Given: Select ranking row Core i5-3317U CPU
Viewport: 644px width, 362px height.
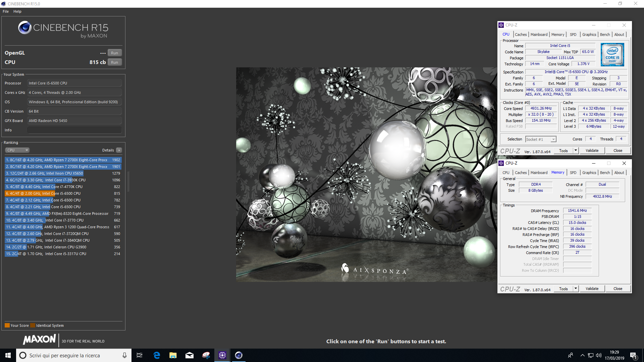Looking at the screenshot, I should (63, 254).
